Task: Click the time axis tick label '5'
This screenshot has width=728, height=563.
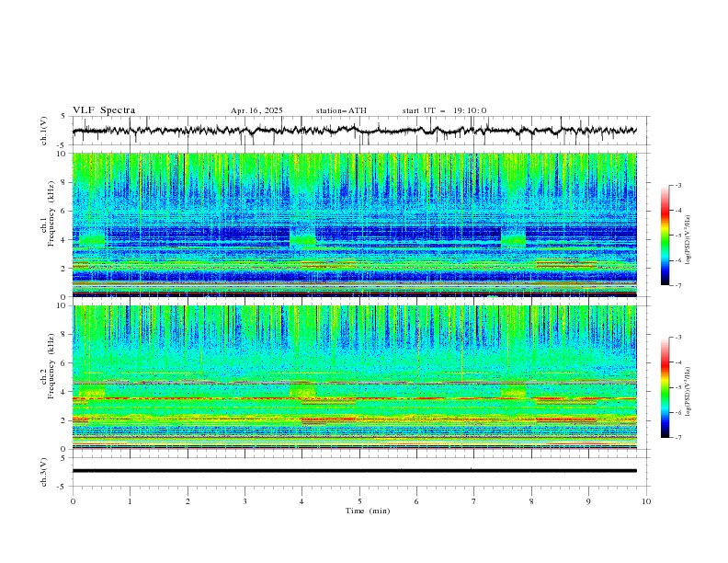Action: click(359, 501)
